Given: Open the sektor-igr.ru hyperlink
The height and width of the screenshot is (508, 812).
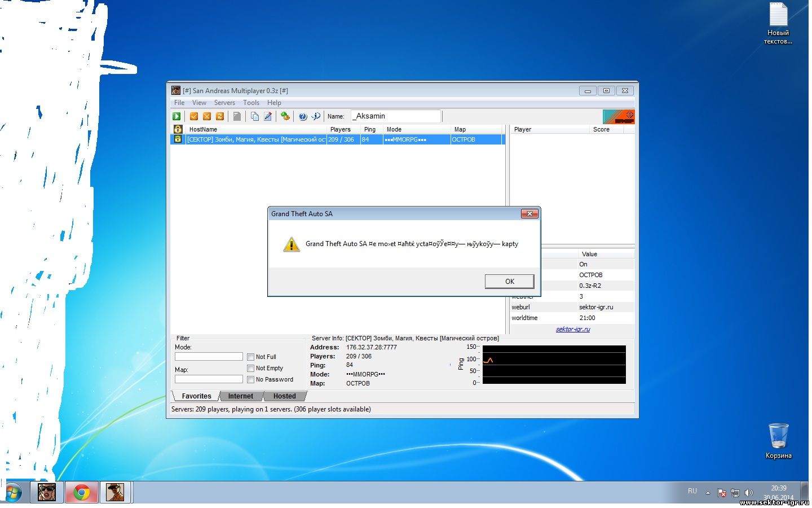Looking at the screenshot, I should click(x=573, y=329).
